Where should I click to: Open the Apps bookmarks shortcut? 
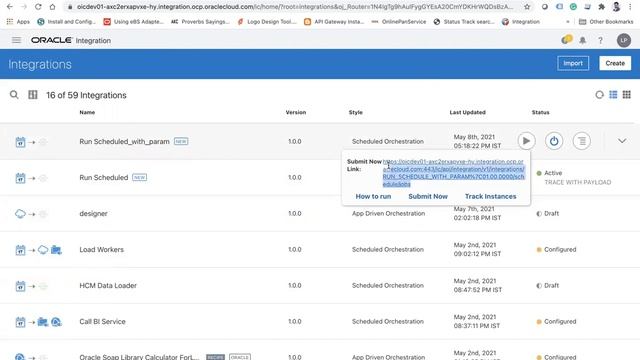click(18, 22)
